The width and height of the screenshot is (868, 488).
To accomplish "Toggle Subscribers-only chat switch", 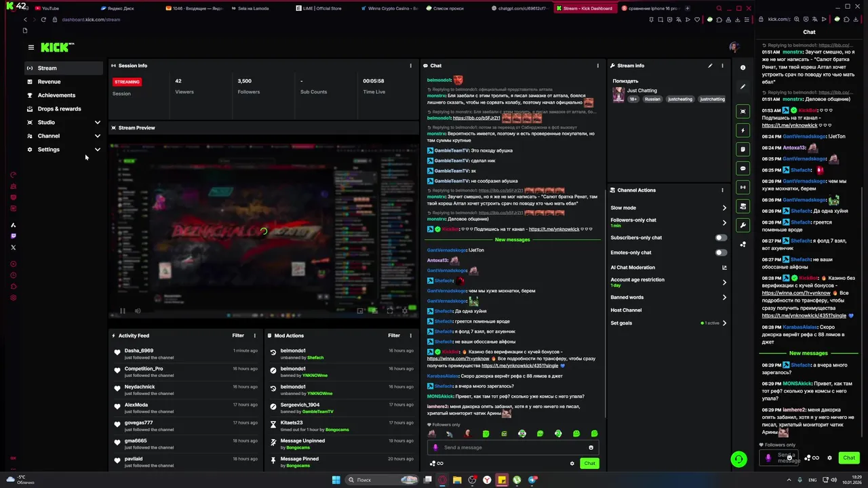I will pos(721,238).
